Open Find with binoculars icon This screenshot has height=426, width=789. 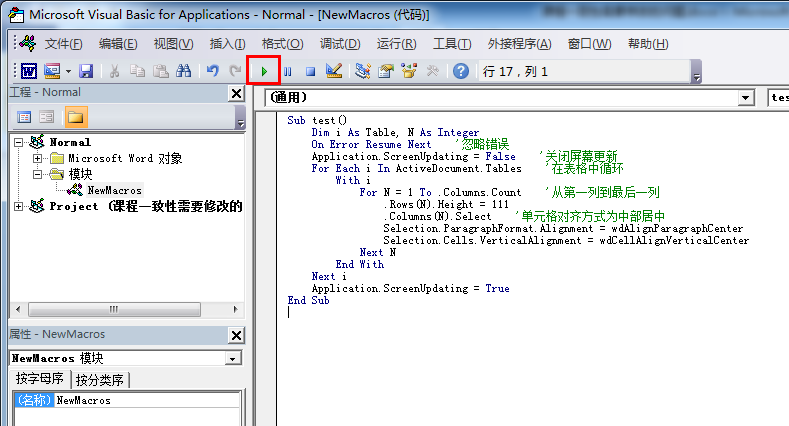[184, 71]
